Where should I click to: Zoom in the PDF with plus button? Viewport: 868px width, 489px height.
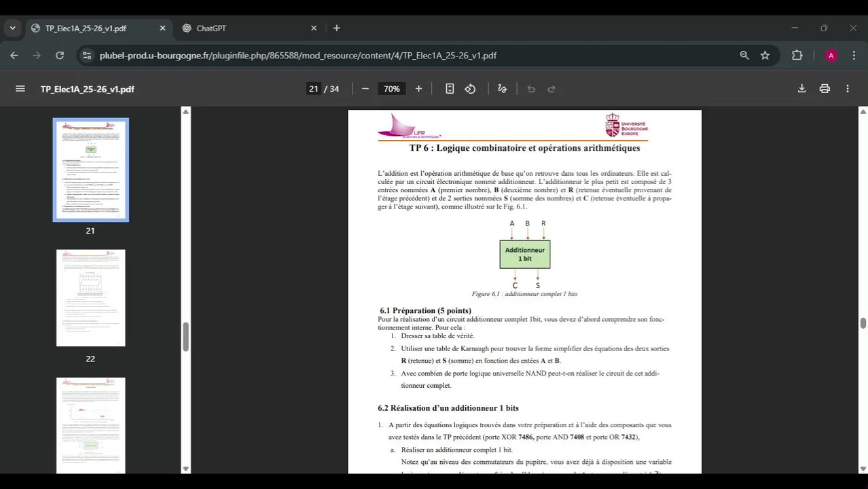click(x=418, y=89)
